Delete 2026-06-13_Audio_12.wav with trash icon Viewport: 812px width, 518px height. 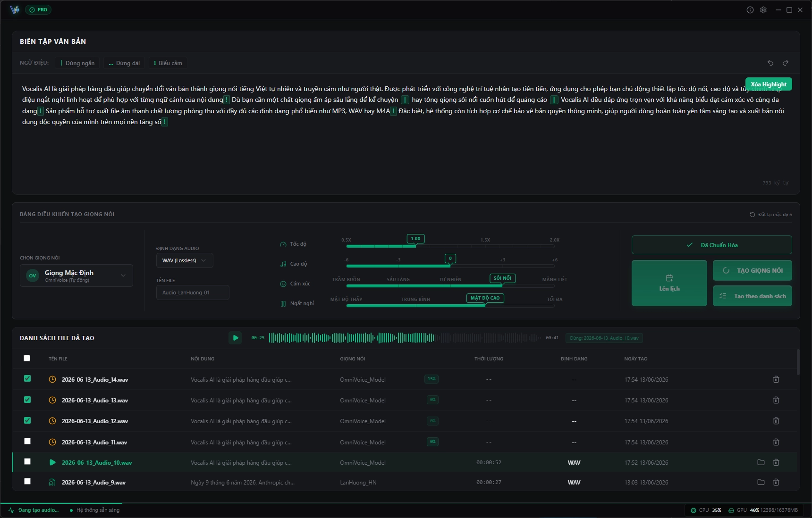pos(776,421)
